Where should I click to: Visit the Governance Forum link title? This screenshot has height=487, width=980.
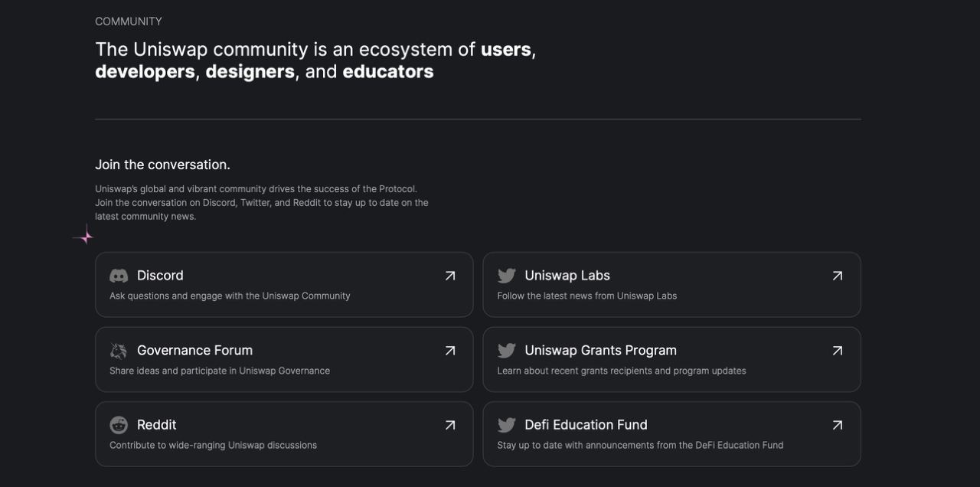[x=194, y=351]
